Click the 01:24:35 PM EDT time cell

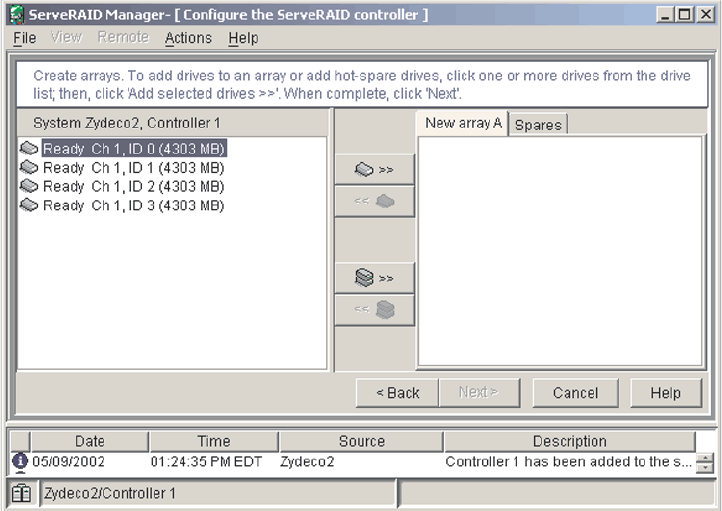(206, 461)
